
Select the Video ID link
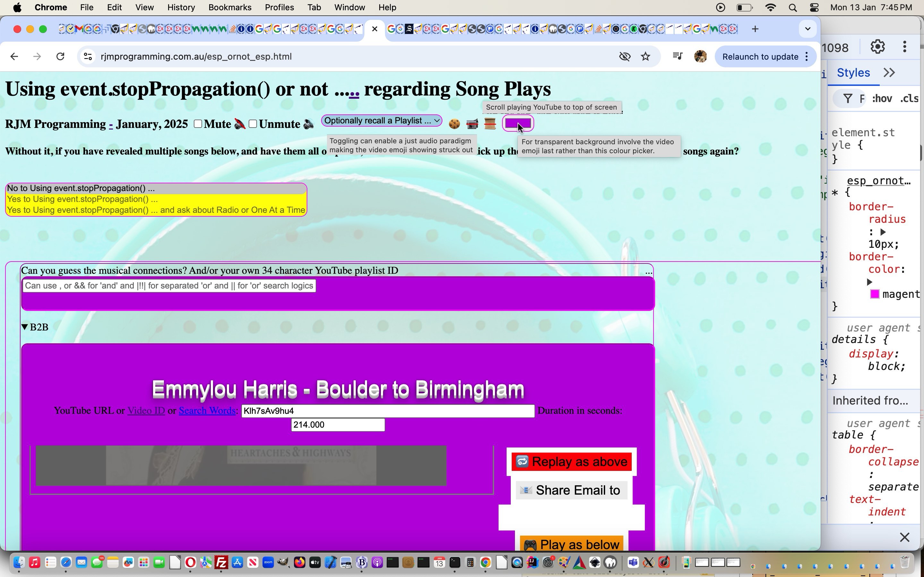pos(146,410)
